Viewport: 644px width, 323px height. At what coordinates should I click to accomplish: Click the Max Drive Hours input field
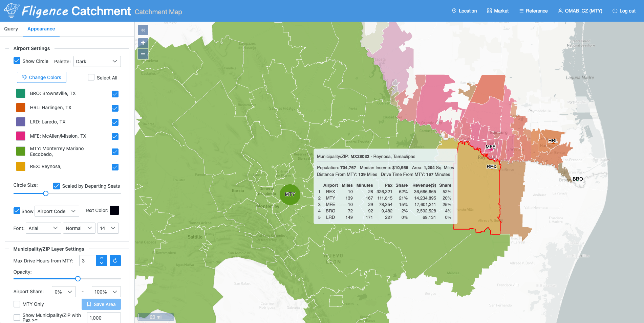[x=88, y=261]
